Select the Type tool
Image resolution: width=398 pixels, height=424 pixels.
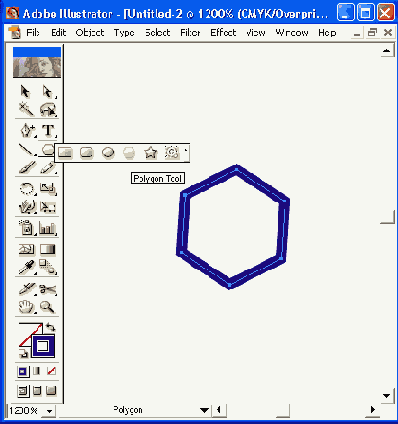48,130
